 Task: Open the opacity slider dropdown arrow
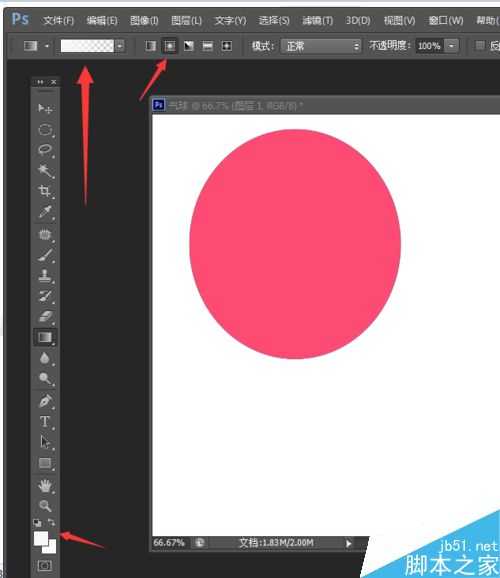[x=451, y=46]
